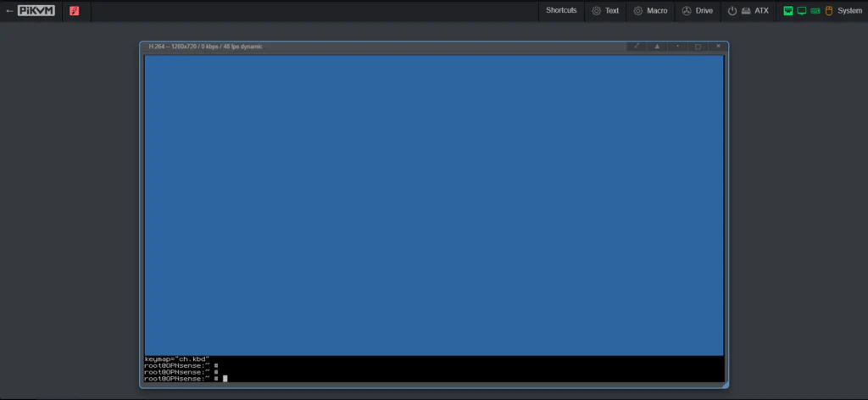Open the Text paste menu

point(611,11)
